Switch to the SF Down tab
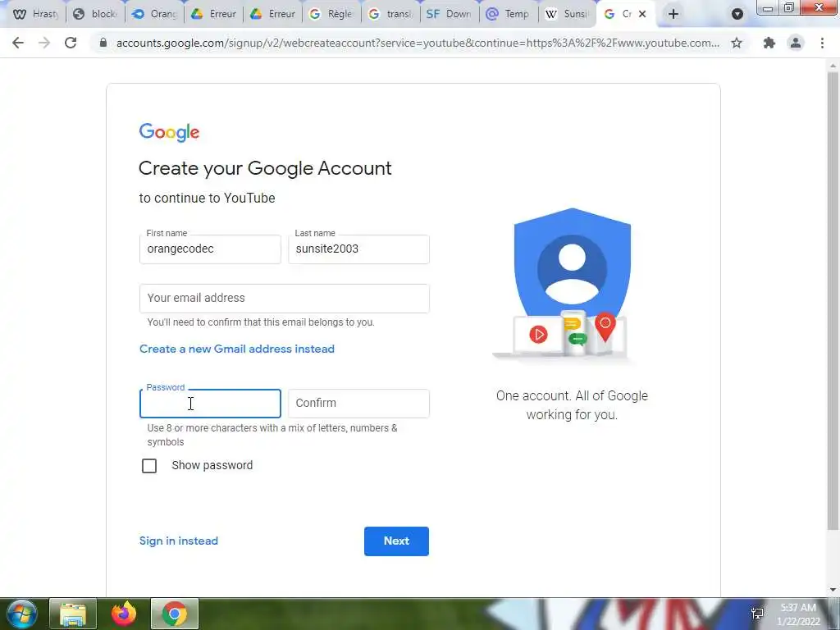This screenshot has height=630, width=840. [x=449, y=14]
